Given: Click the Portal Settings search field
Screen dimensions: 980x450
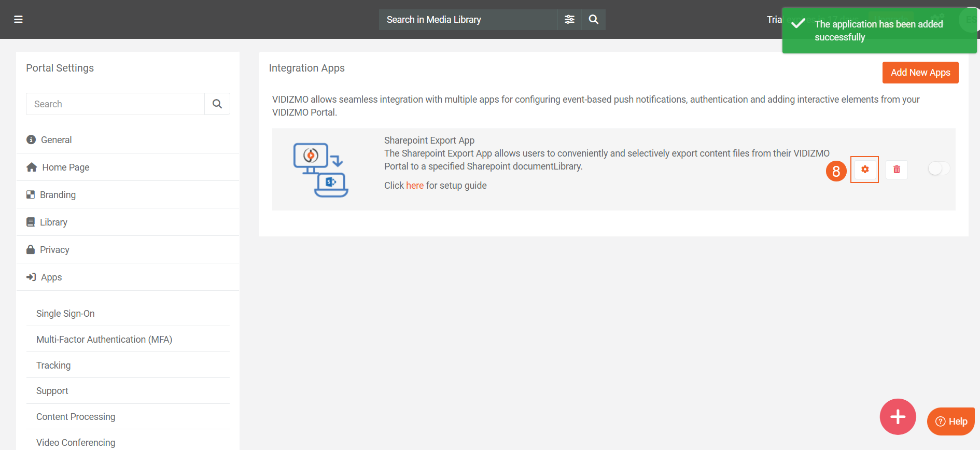Looking at the screenshot, I should click(x=115, y=104).
